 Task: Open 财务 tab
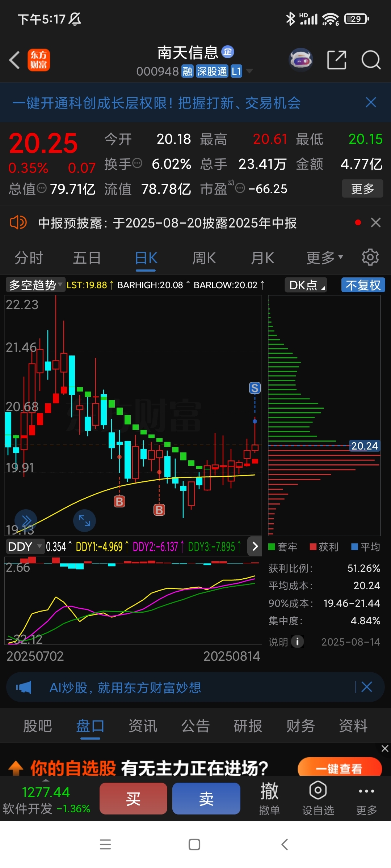tap(300, 726)
